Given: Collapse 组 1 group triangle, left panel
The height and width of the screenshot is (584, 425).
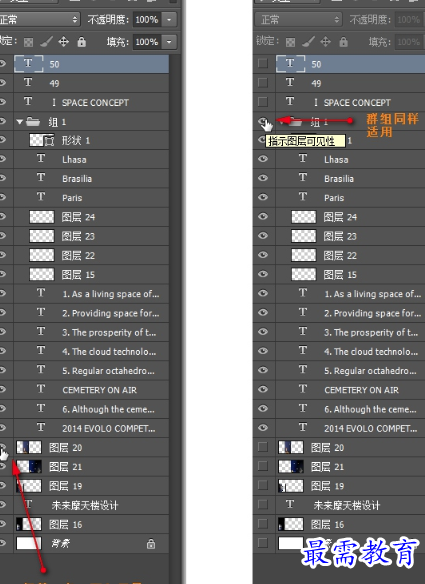Looking at the screenshot, I should tap(19, 121).
